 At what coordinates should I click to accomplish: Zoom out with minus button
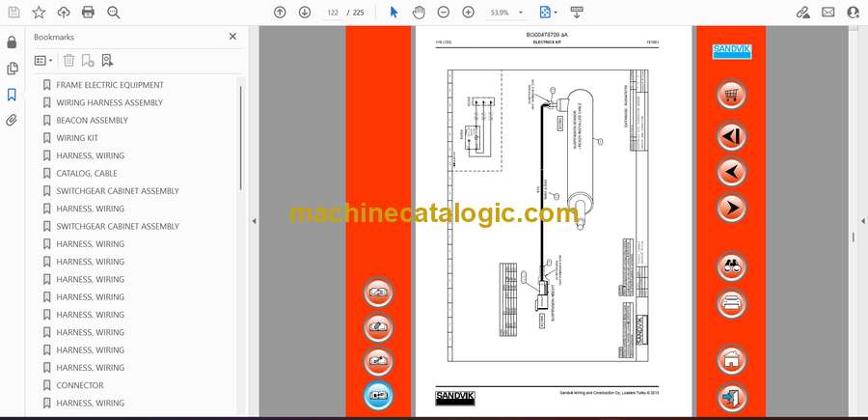pyautogui.click(x=444, y=13)
